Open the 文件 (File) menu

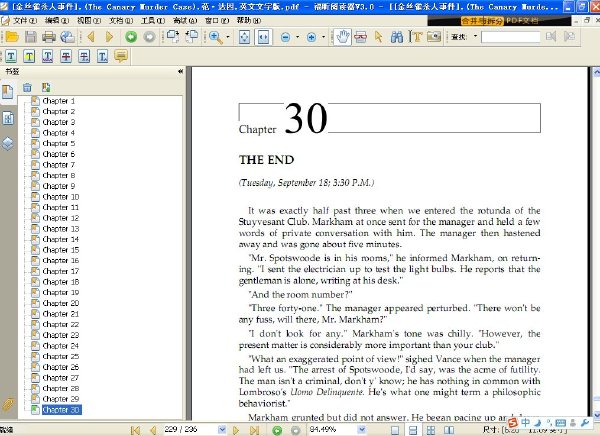tap(25, 20)
